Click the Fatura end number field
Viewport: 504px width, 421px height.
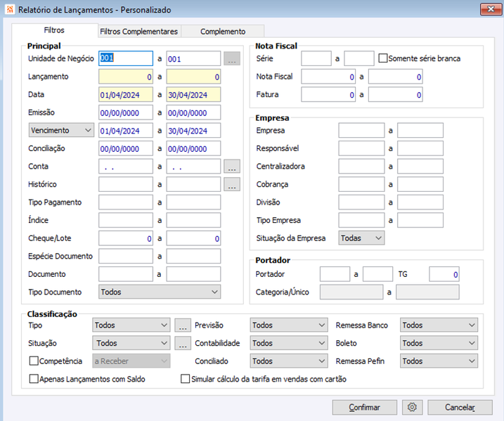coord(395,95)
